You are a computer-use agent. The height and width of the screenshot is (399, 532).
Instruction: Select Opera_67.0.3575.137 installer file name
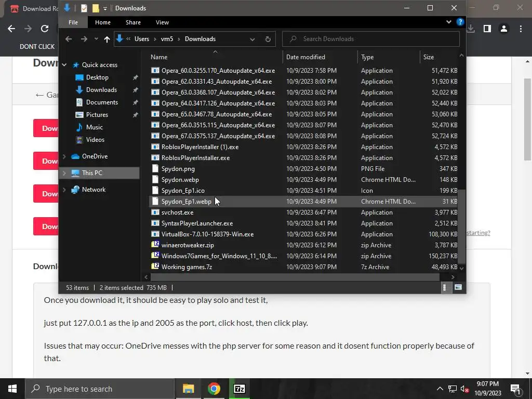pyautogui.click(x=218, y=136)
